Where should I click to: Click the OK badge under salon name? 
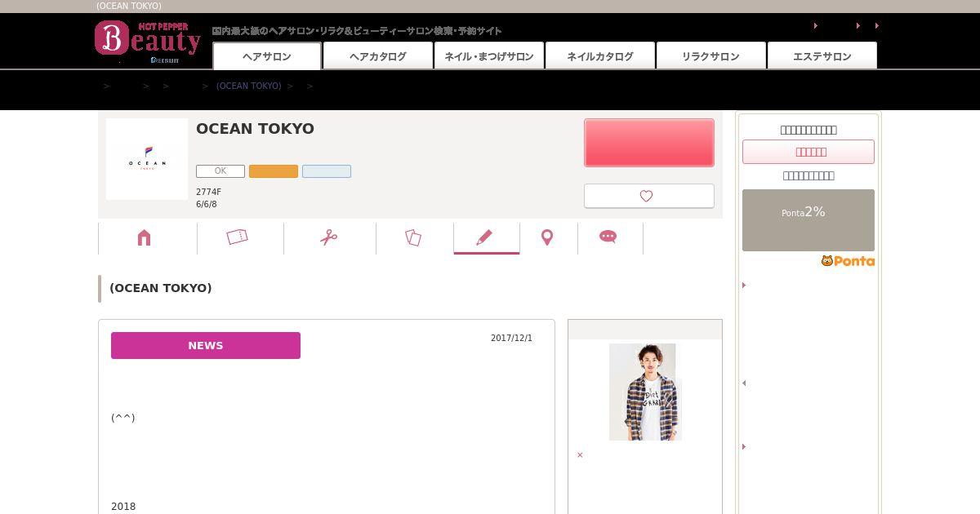point(220,171)
